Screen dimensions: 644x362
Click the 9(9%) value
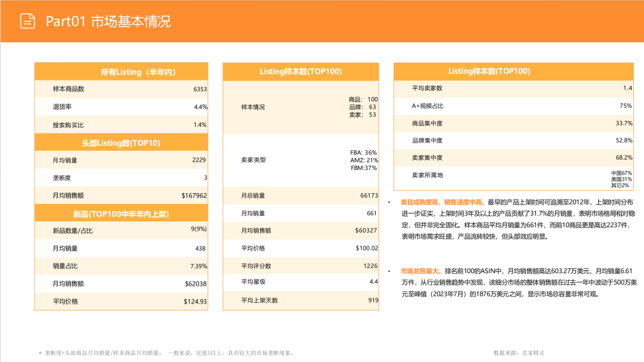pos(199,229)
